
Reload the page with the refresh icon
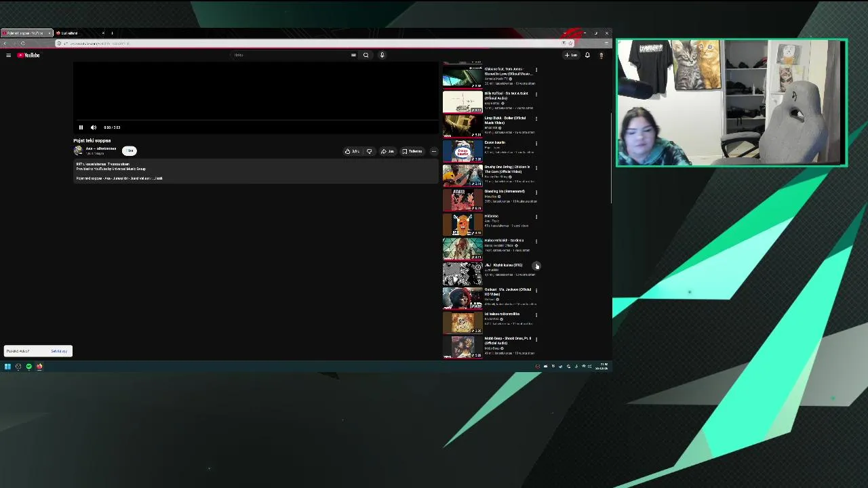click(x=22, y=43)
